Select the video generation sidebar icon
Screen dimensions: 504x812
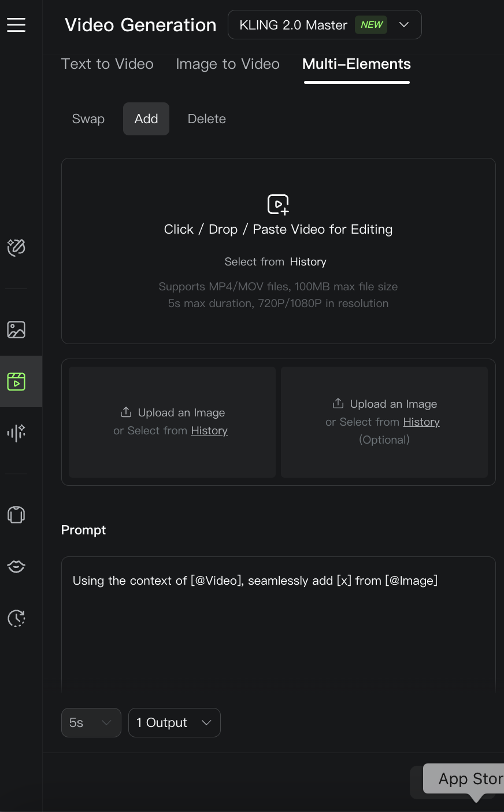pos(16,382)
